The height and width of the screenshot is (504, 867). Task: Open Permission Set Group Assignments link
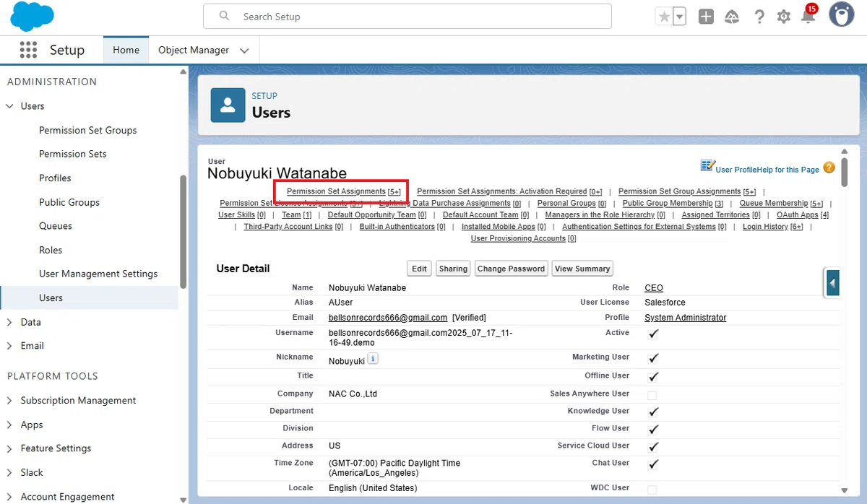pyautogui.click(x=687, y=191)
